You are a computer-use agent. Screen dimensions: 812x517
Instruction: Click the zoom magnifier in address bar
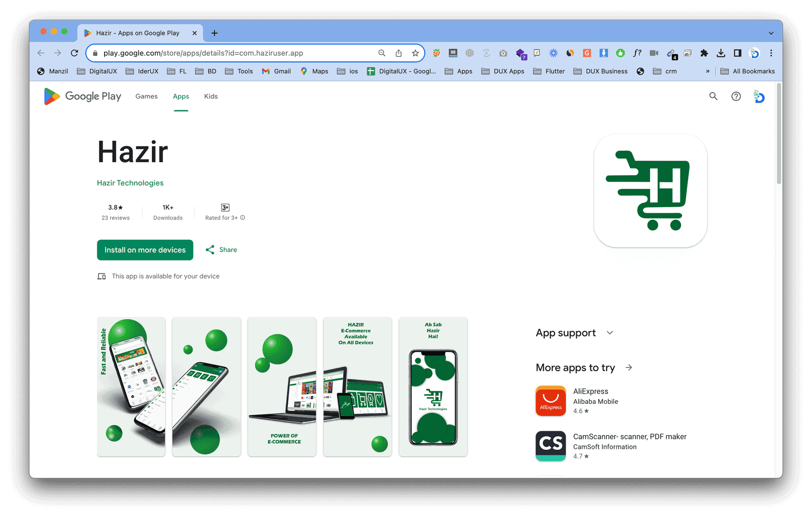click(382, 53)
